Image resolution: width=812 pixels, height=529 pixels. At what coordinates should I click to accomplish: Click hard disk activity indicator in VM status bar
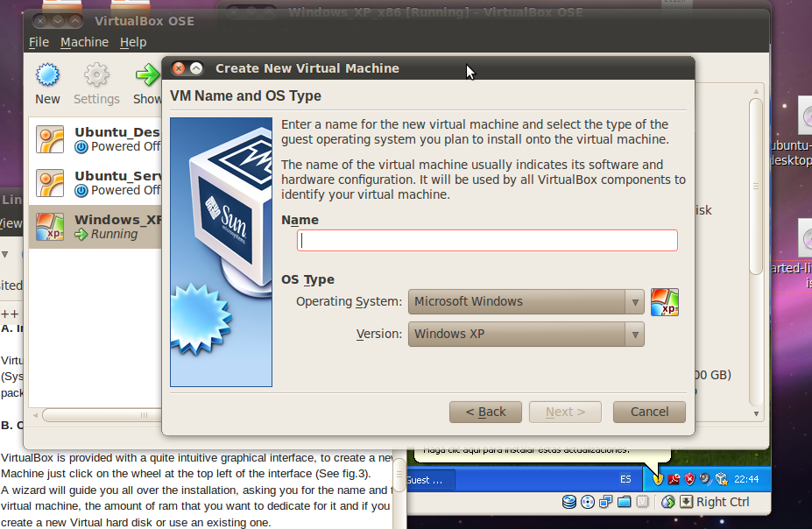tap(569, 502)
